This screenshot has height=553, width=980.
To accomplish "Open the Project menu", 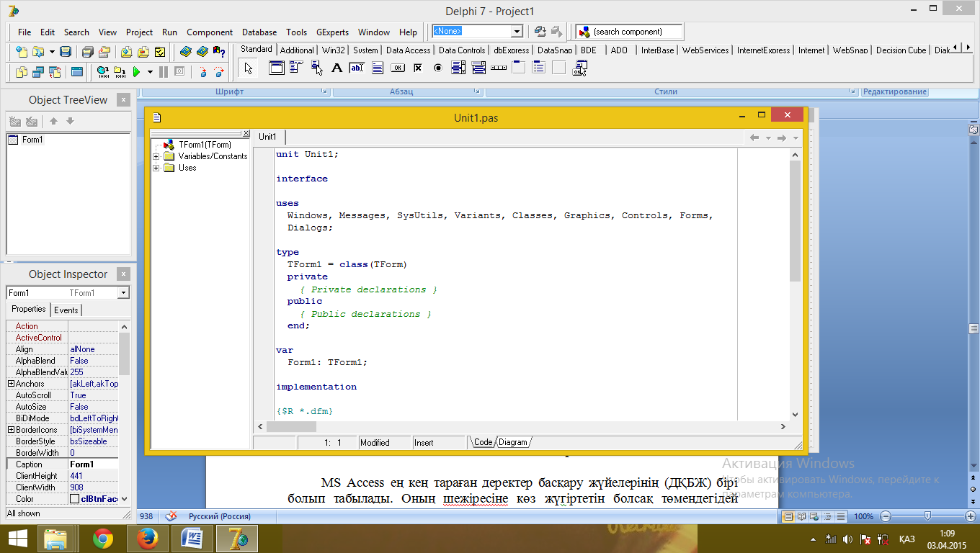I will (139, 32).
